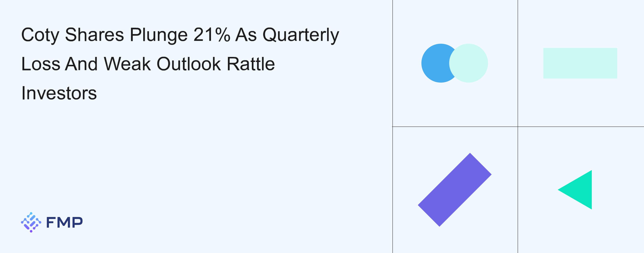Click the "21%" figure in headline

click(x=212, y=34)
